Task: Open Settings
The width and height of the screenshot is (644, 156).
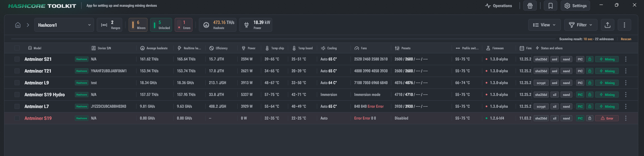Action: [576, 6]
